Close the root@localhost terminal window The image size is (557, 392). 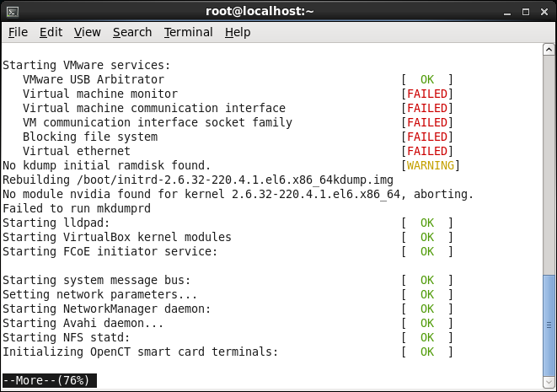pos(543,11)
